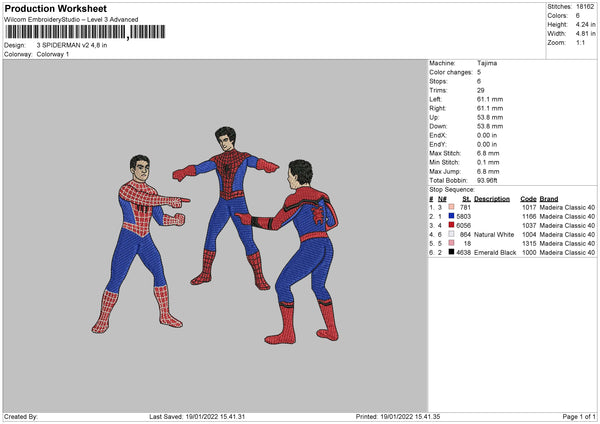Click thread code 1000

click(x=529, y=253)
